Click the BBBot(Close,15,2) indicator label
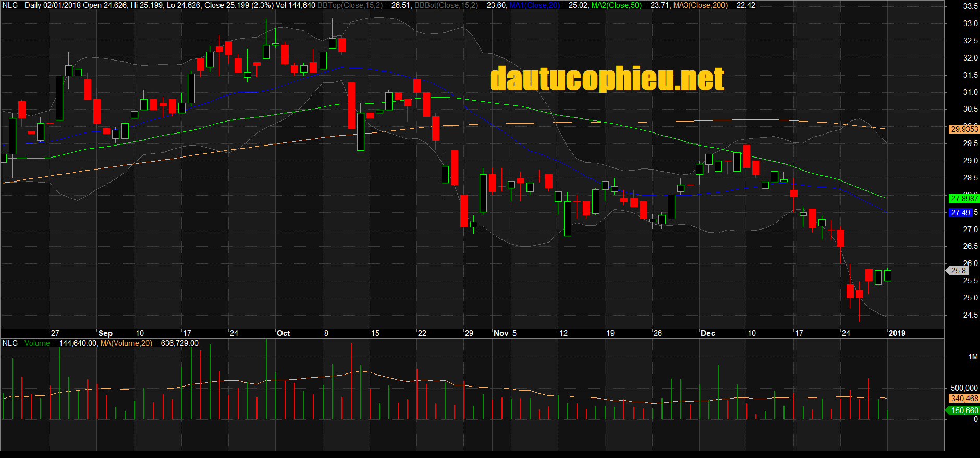This screenshot has width=980, height=458. (446, 5)
